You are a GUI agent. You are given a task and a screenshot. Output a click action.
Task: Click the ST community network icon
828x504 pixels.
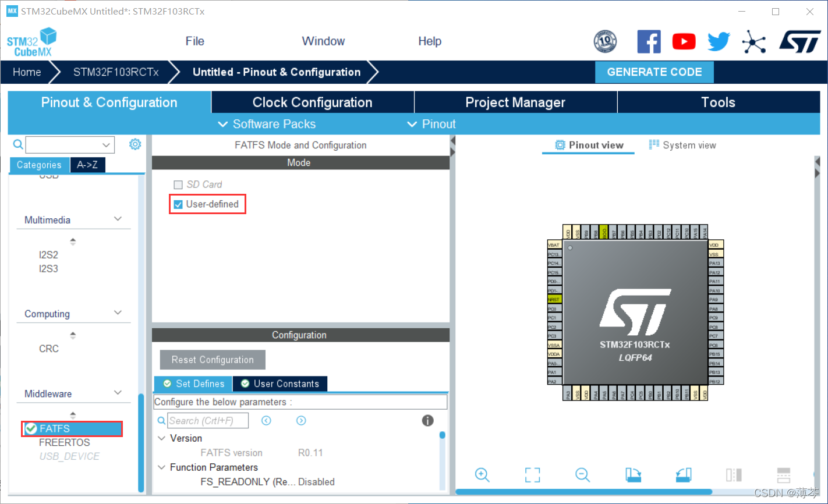coord(754,41)
